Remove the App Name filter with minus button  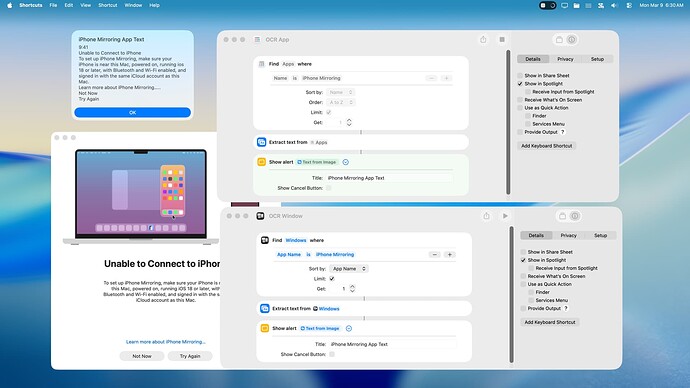tap(434, 255)
